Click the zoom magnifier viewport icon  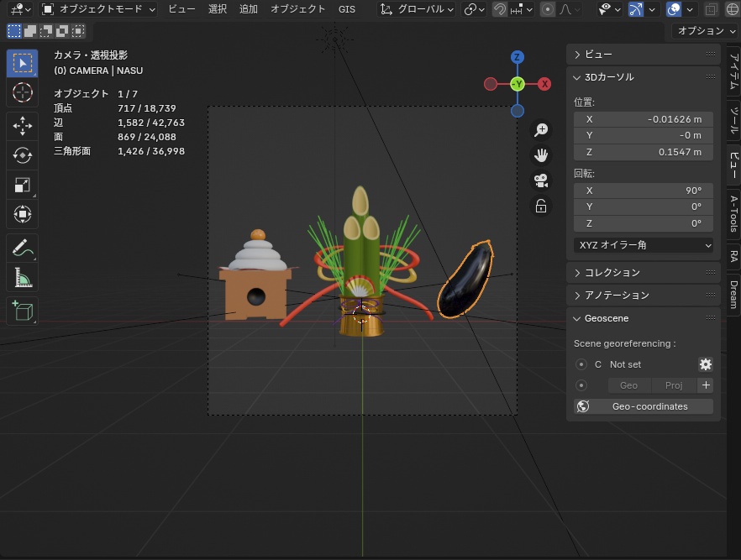pos(541,130)
